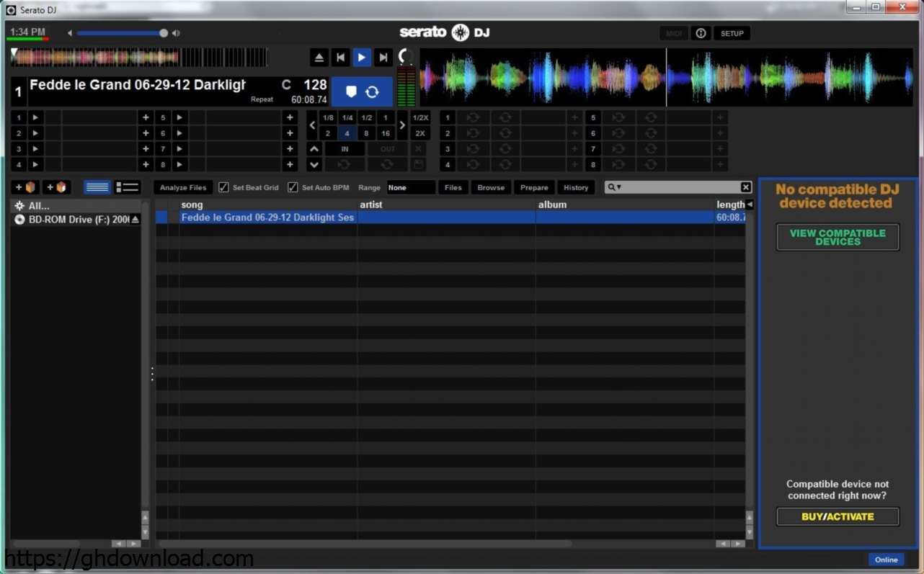Expand the column chooser arrow by length
Viewport: 924px width, 574px height.
point(750,205)
